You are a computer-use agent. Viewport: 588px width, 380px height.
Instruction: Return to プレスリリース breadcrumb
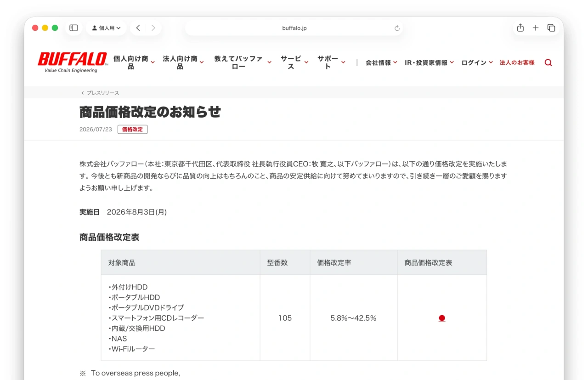pyautogui.click(x=100, y=93)
